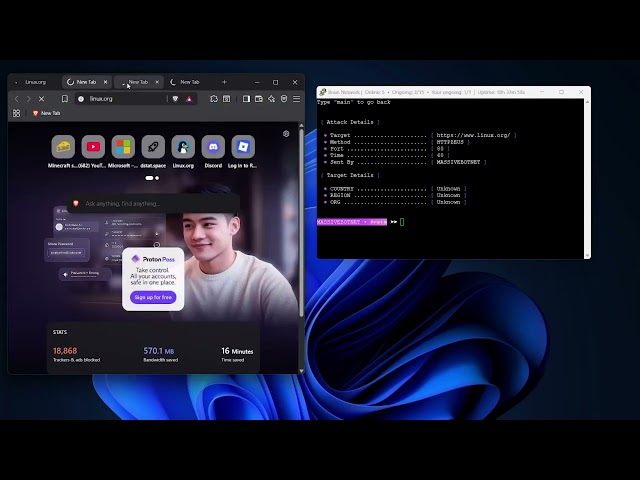Open the Minecraft top site tile

pyautogui.click(x=63, y=147)
